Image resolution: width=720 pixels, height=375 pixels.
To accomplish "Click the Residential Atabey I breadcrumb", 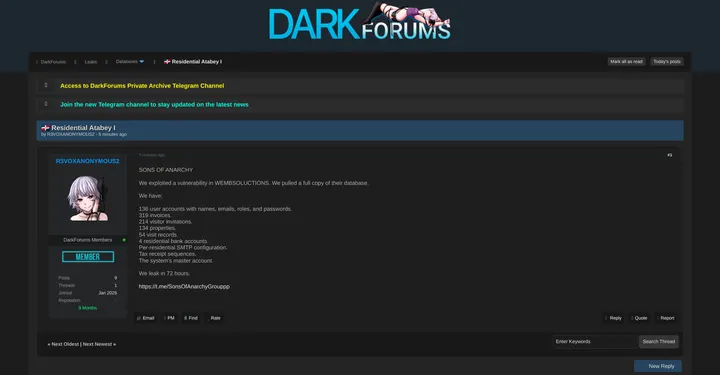I will 197,62.
